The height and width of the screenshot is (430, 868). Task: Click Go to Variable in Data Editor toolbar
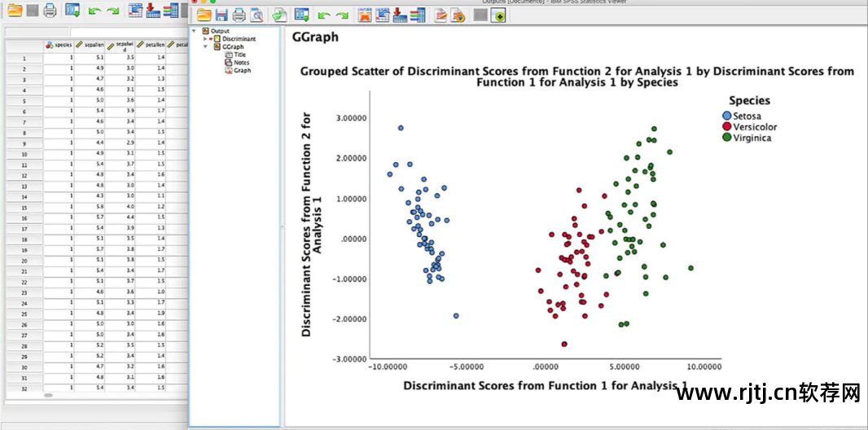coord(153,10)
